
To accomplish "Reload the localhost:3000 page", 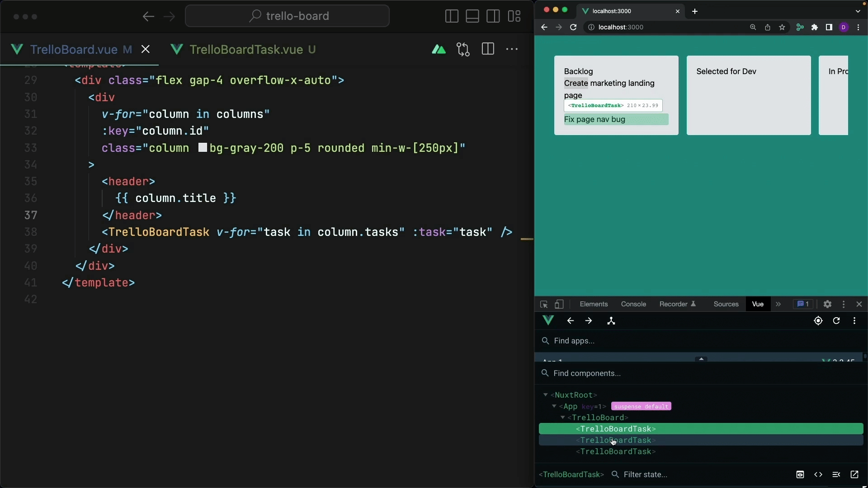I will (573, 28).
